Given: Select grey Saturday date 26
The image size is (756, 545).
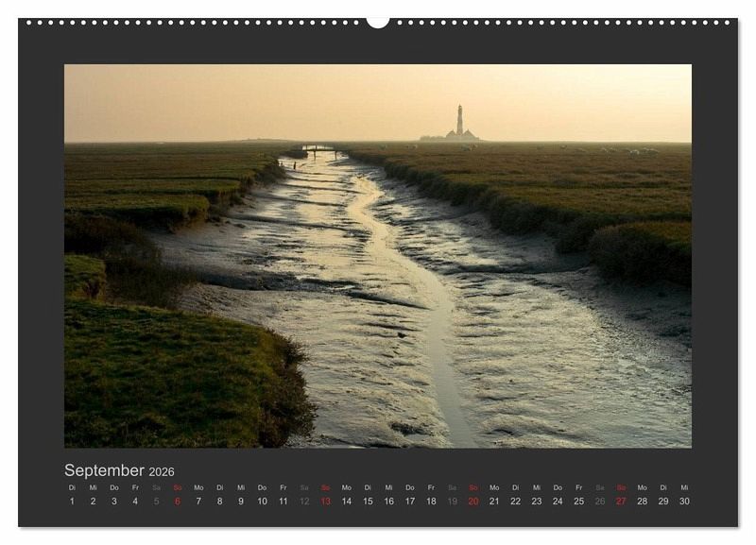Looking at the screenshot, I should [x=600, y=502].
